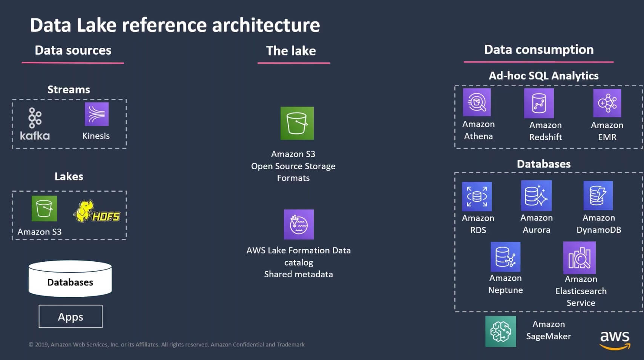Click the Apps box
Image resolution: width=644 pixels, height=360 pixels.
click(71, 316)
